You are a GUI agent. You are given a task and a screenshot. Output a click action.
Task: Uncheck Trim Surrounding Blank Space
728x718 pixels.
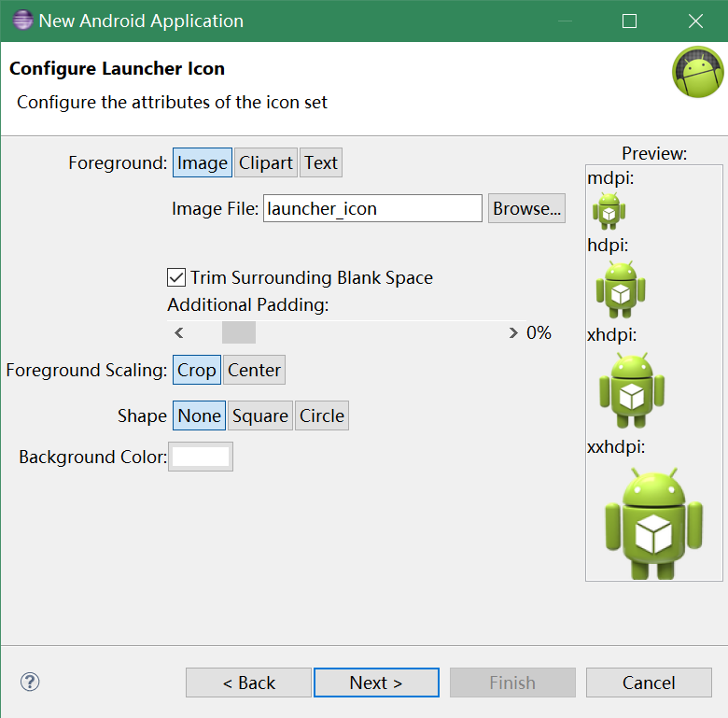click(x=175, y=277)
